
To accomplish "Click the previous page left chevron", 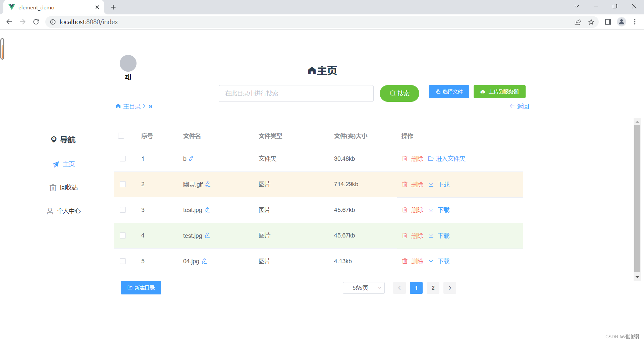I will [399, 288].
